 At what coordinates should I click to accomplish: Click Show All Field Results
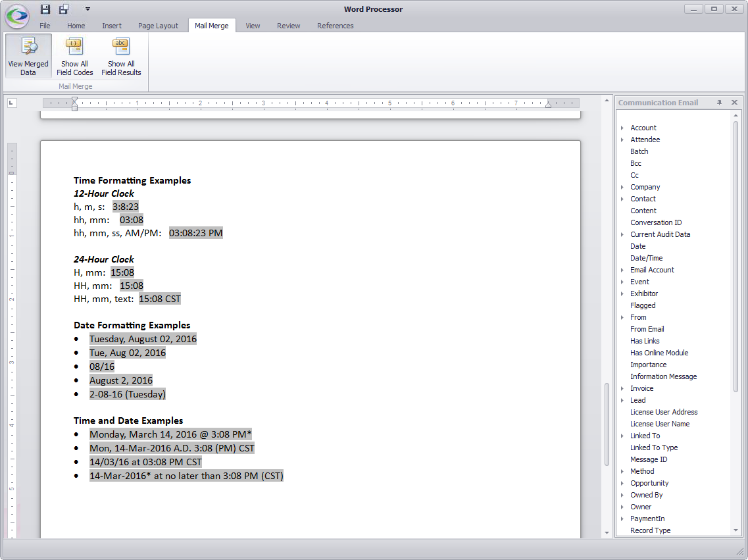(x=121, y=57)
